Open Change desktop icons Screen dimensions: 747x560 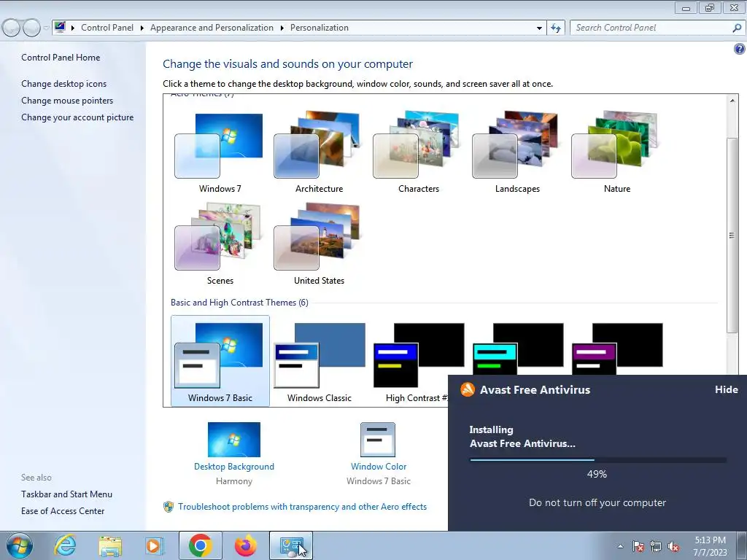(64, 84)
